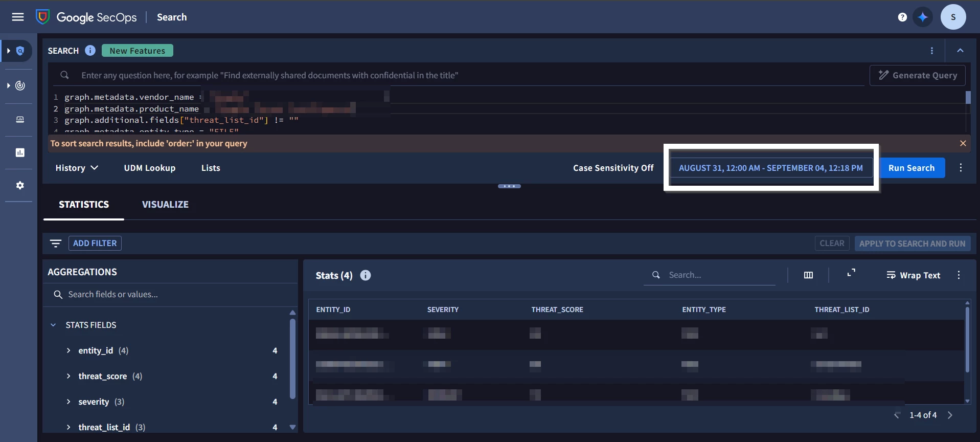
Task: Open the user avatar S
Action: (953, 17)
